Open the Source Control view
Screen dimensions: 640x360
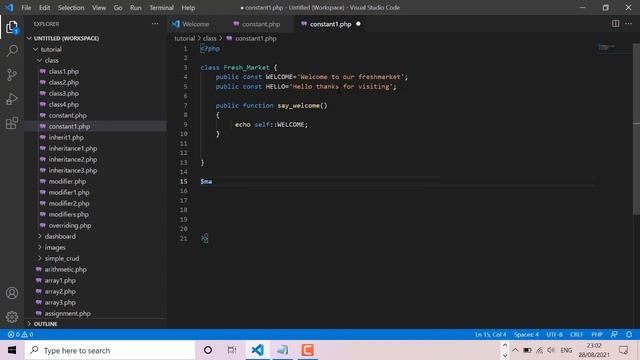pyautogui.click(x=12, y=75)
